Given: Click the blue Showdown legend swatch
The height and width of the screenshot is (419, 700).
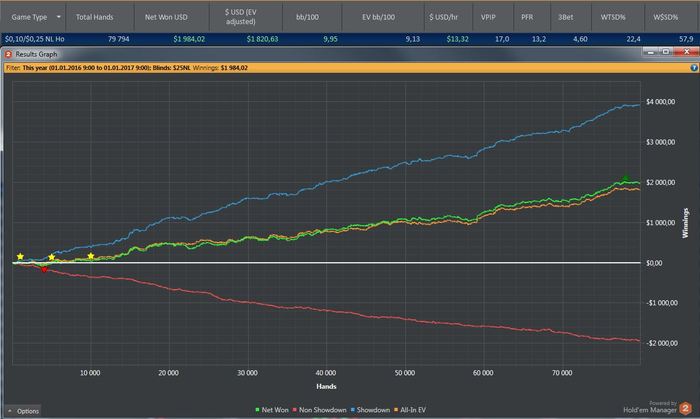Looking at the screenshot, I should [352, 410].
